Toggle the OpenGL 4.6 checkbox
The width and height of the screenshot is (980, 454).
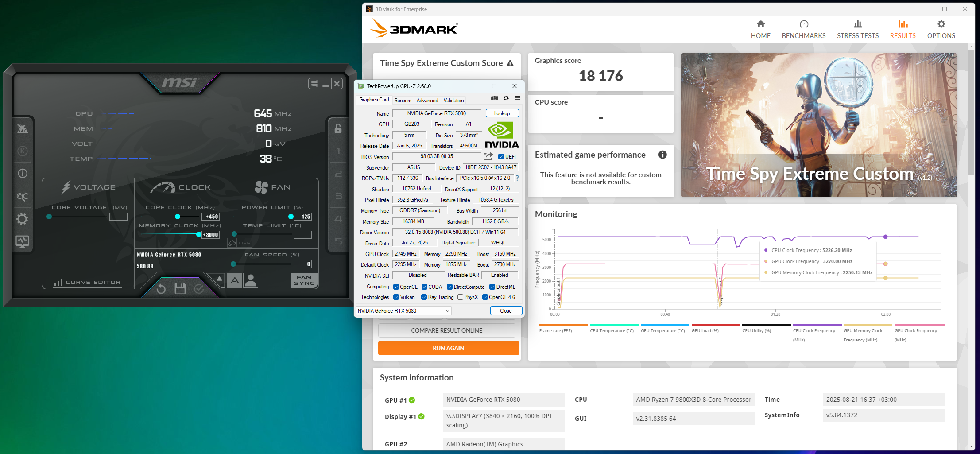click(485, 297)
